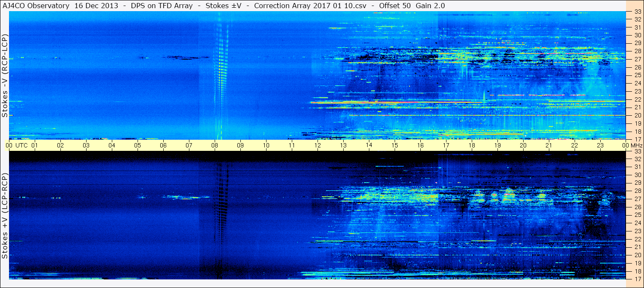Click 24 MHz tick in Stokes -V panel

(638, 83)
